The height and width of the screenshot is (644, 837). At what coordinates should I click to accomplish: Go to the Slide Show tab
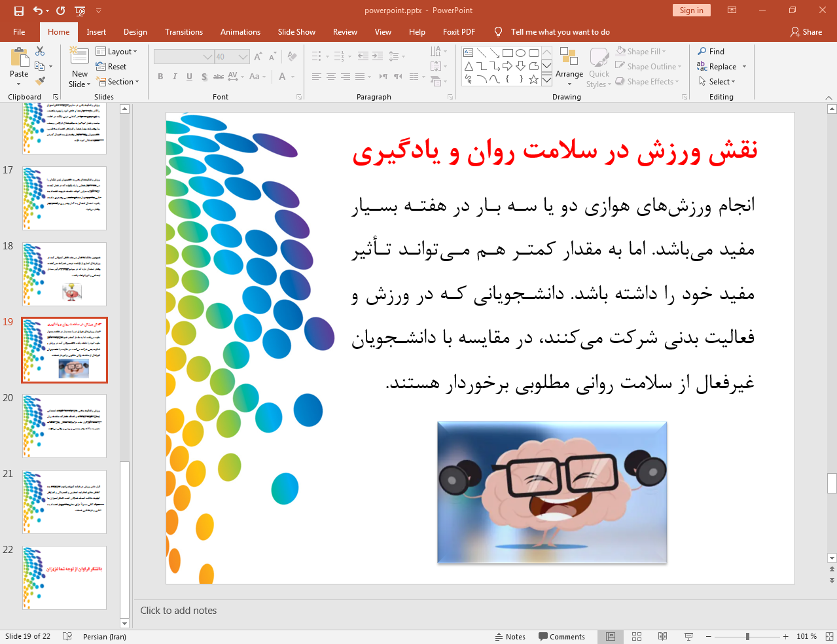[296, 32]
